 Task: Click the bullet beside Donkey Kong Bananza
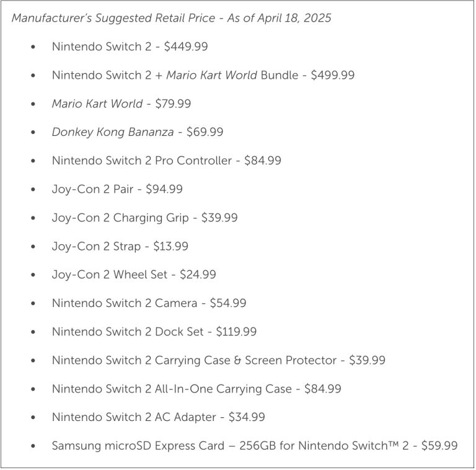33,132
